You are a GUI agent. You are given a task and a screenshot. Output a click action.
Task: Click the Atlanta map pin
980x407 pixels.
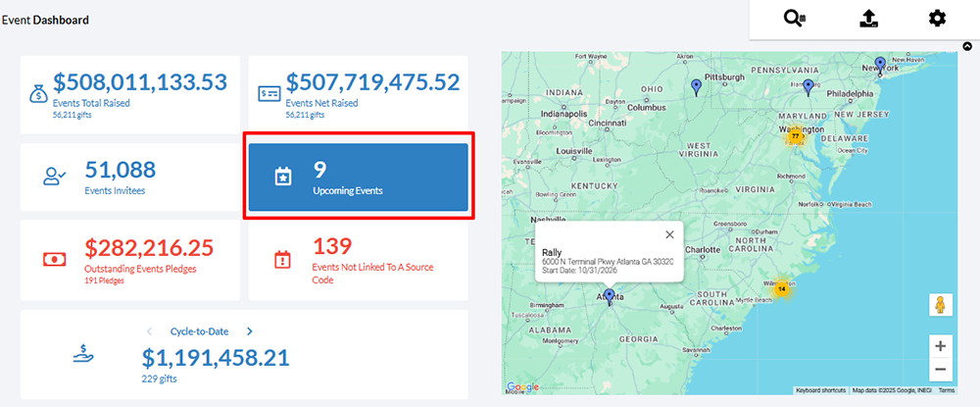(610, 297)
